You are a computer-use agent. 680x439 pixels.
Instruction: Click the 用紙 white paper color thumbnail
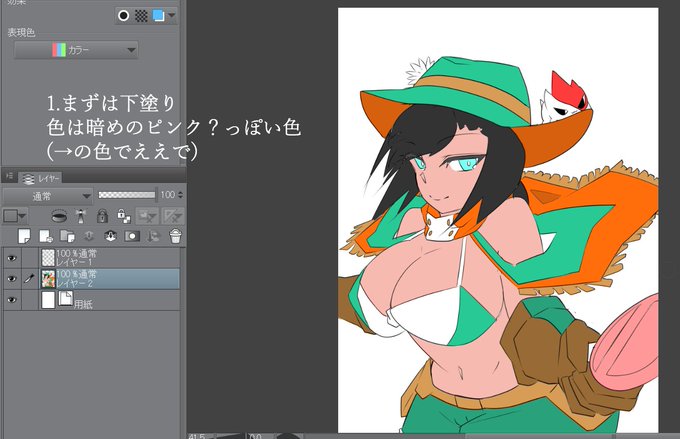pyautogui.click(x=48, y=300)
